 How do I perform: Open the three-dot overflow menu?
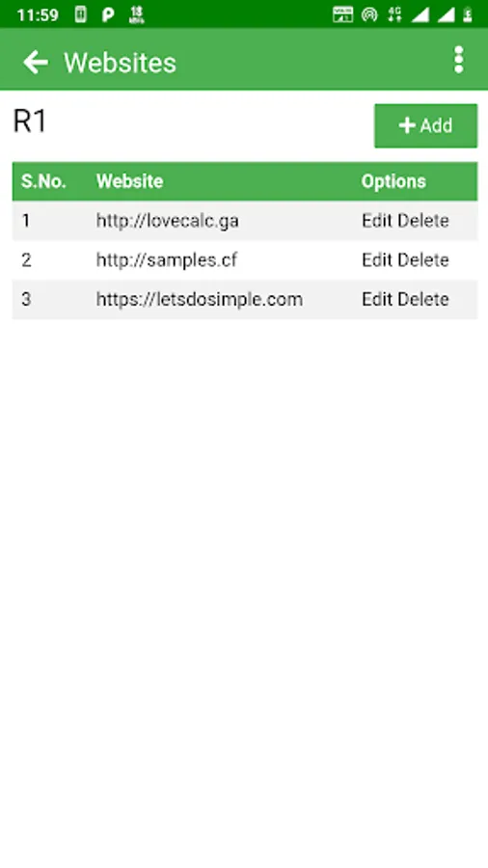pyautogui.click(x=459, y=60)
